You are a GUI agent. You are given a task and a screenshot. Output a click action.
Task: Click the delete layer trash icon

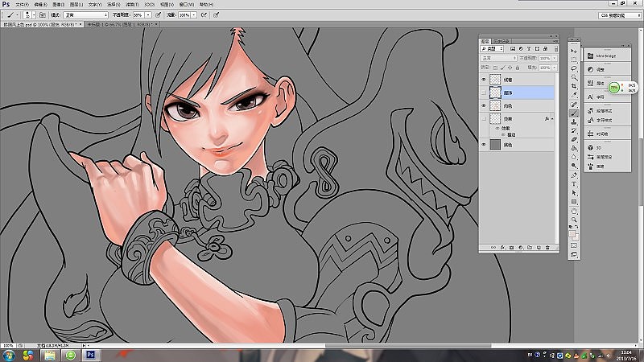[547, 249]
